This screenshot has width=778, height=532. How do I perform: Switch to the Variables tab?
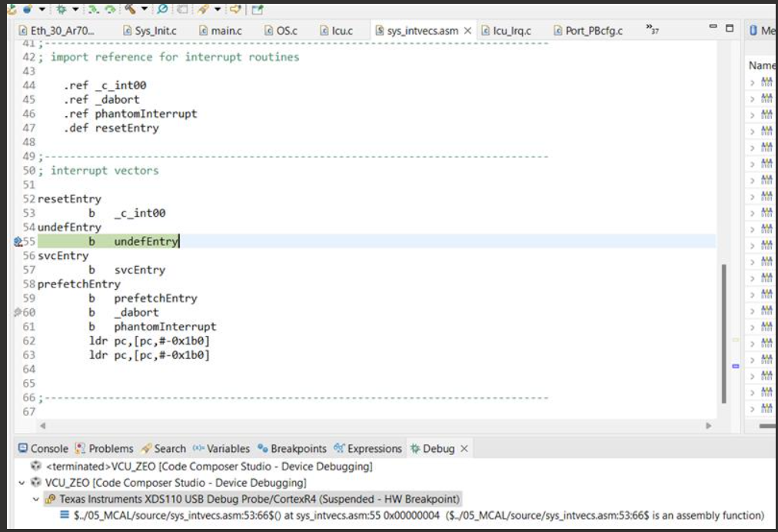[221, 449]
